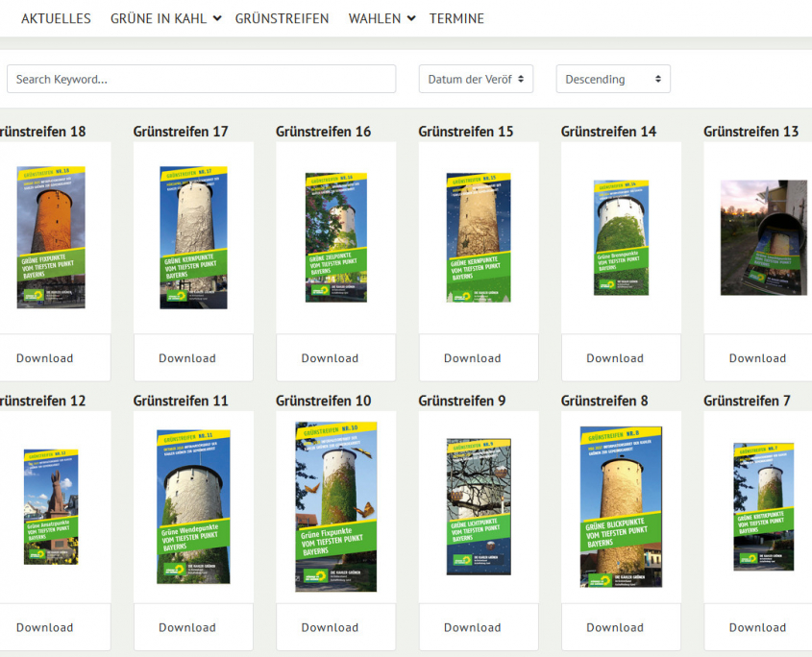Download the Grünstreifen 15 issue

click(x=473, y=358)
